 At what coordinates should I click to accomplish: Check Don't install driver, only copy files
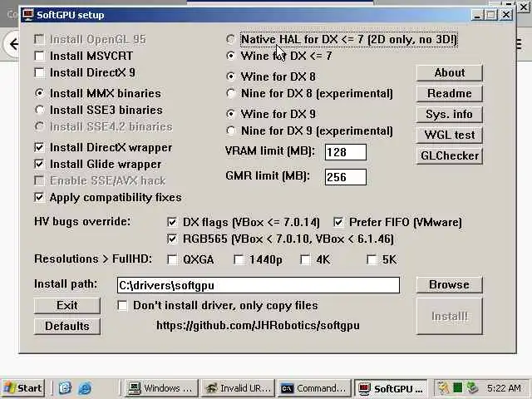pos(122,306)
